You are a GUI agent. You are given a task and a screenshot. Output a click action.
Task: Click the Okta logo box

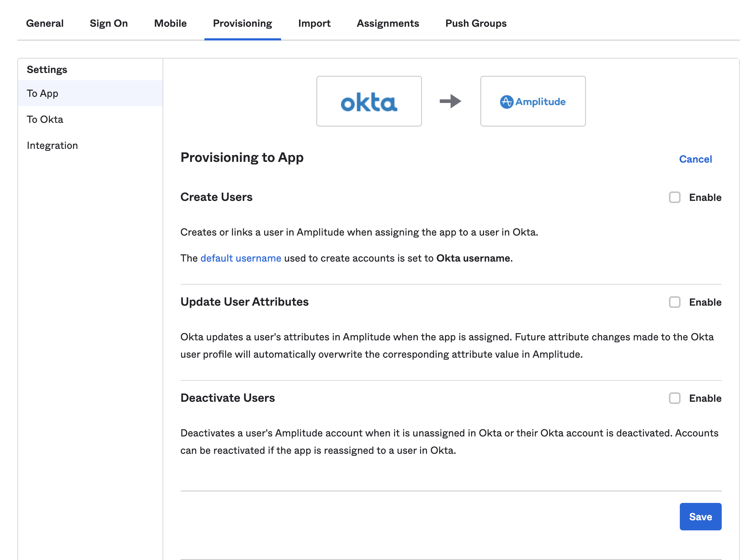[369, 101]
